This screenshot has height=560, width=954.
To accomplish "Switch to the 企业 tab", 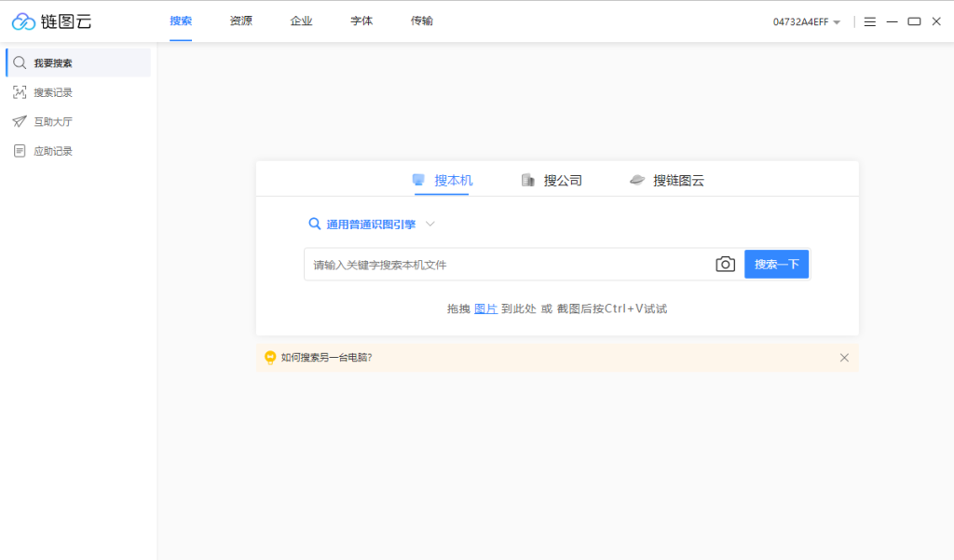I will (300, 20).
